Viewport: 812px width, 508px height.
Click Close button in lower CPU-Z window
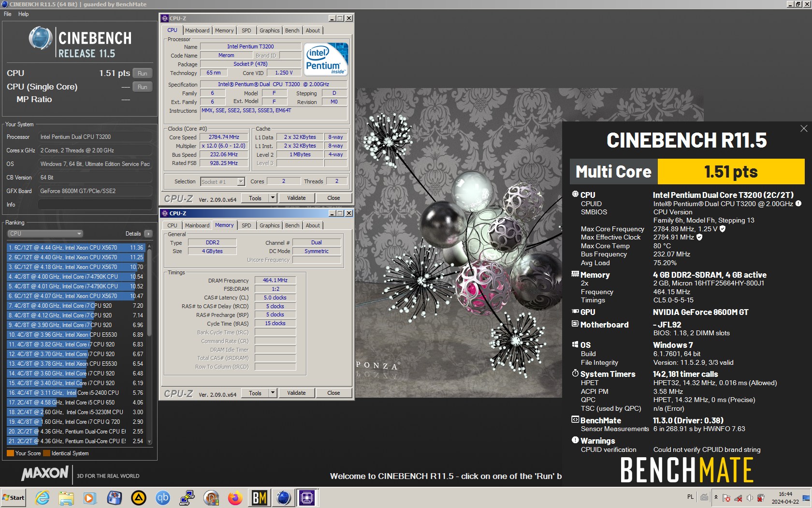click(333, 393)
